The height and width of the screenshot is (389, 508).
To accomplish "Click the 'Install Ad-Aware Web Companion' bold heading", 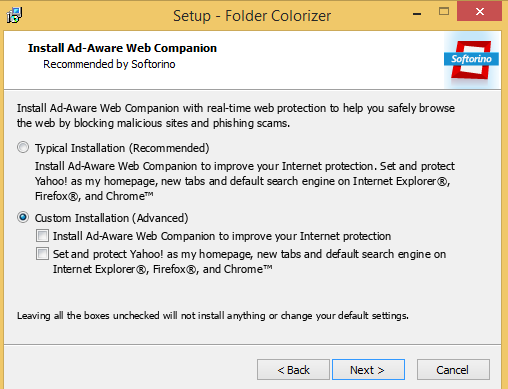I will coord(122,48).
